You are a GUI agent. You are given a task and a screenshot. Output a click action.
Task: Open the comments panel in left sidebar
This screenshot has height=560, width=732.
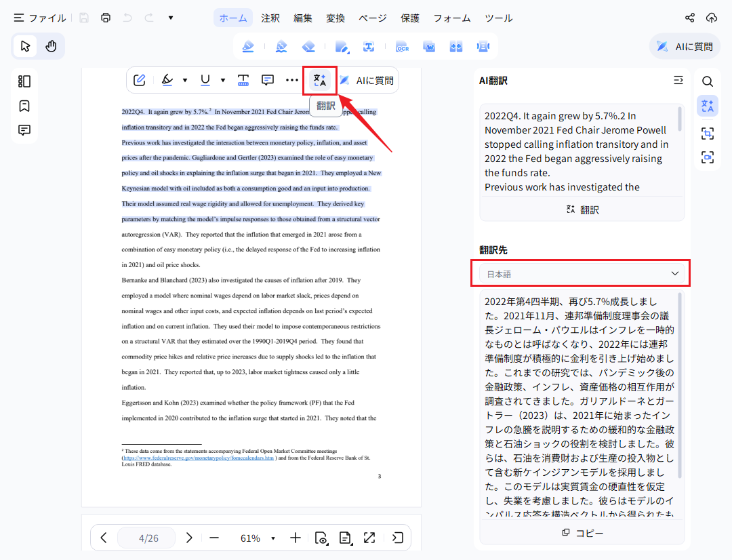point(24,130)
